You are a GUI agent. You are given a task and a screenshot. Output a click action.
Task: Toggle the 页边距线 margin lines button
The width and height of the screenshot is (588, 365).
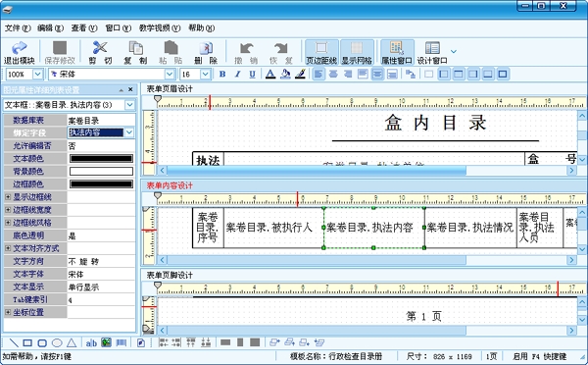(x=321, y=53)
